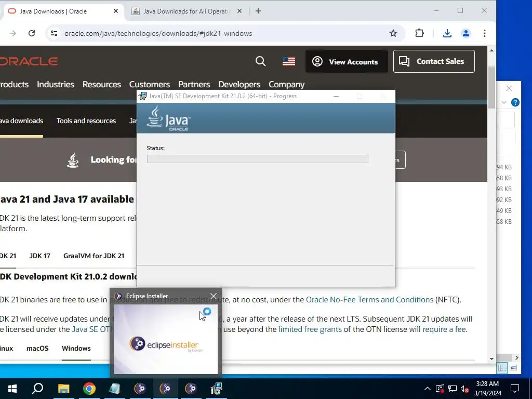
Task: Click the forward navigation arrow in Chrome
Action: 13,33
